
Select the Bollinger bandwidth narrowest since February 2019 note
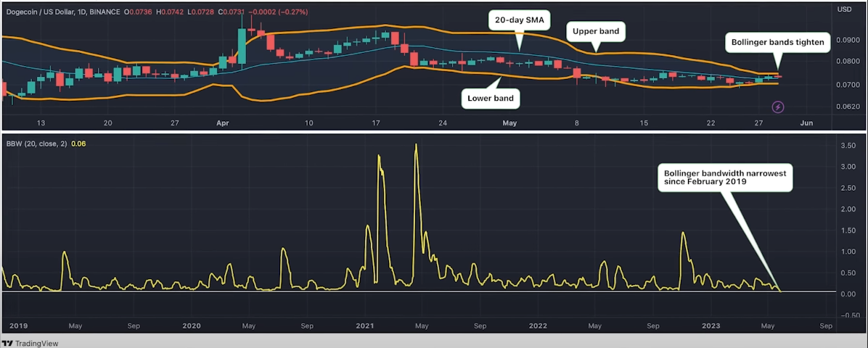(725, 177)
